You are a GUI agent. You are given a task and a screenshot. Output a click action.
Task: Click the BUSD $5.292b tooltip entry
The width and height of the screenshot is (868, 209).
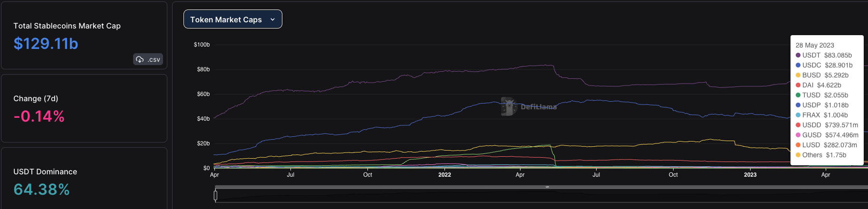822,75
